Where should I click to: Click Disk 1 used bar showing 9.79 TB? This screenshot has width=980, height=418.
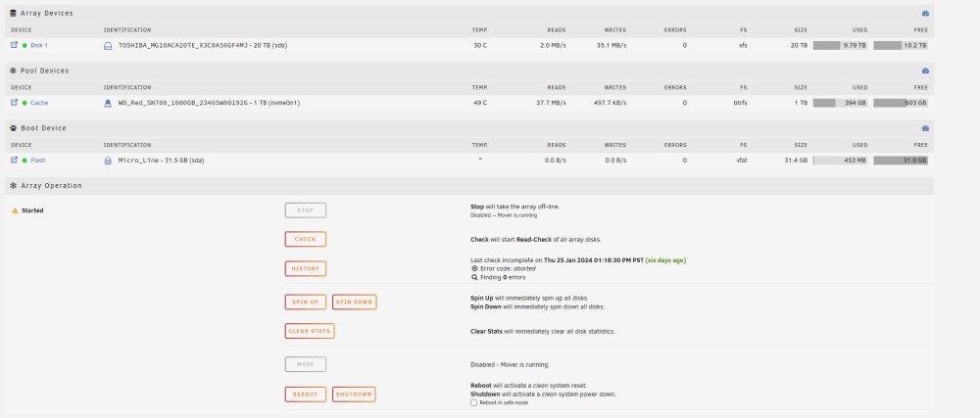pos(840,46)
